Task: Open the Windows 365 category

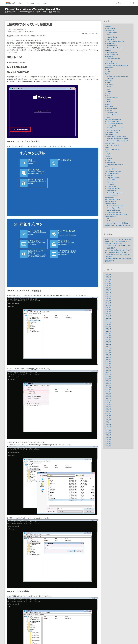Action: click(109, 197)
